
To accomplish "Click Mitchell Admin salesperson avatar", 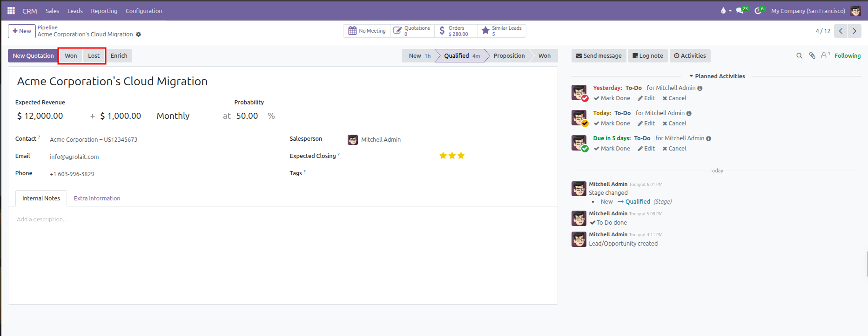I will click(x=353, y=139).
